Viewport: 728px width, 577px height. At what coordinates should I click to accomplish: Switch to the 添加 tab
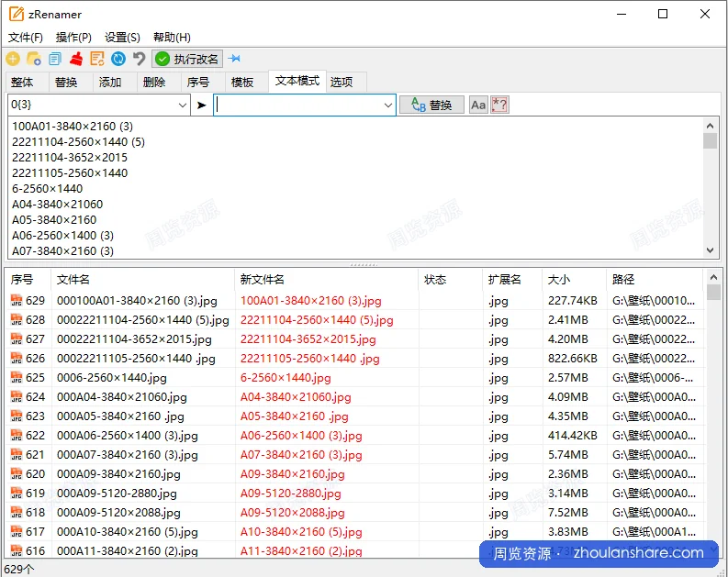tap(115, 82)
